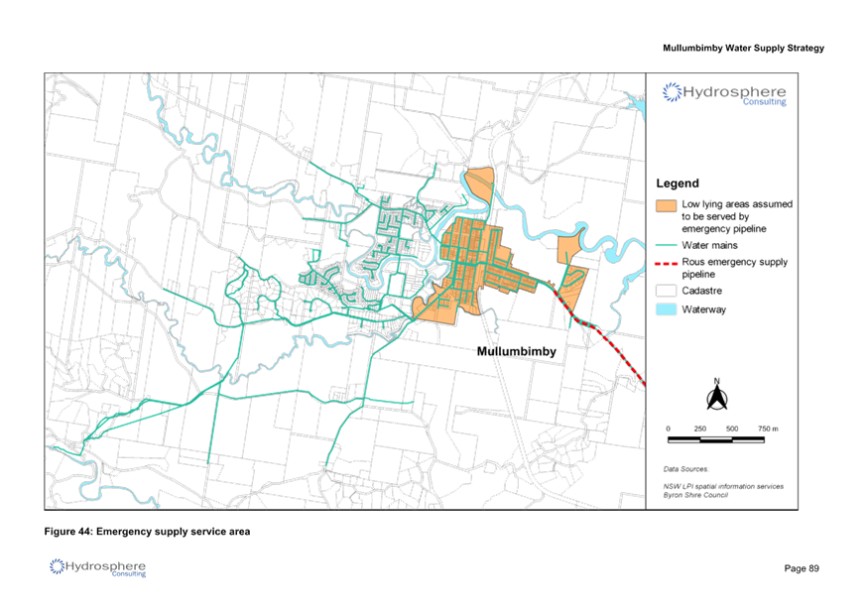Click the "Mullumbimby Water Supply Strategy" header

743,49
